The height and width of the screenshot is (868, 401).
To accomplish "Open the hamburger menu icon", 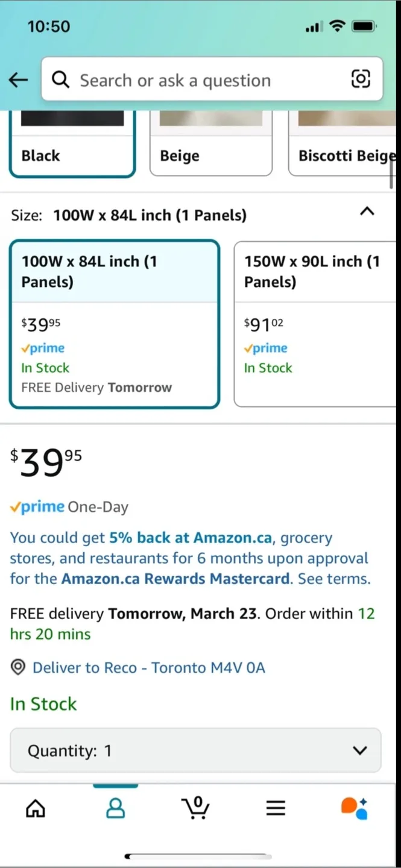I will (x=276, y=808).
